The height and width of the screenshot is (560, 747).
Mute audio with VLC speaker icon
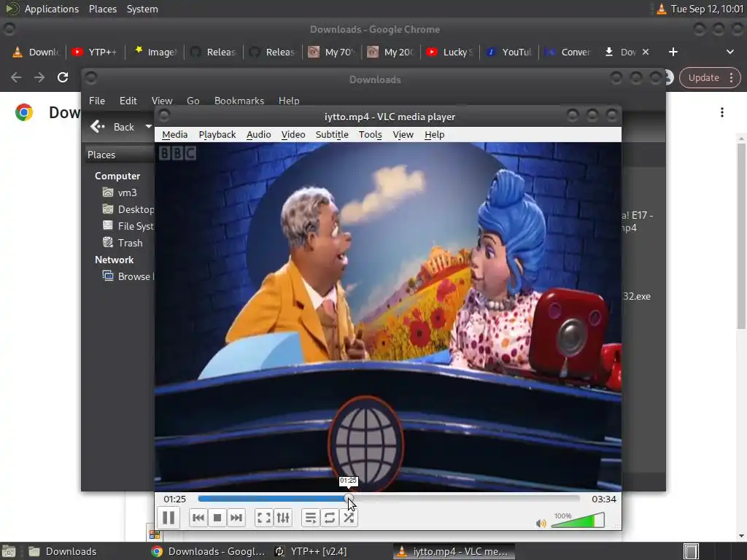[x=541, y=524]
